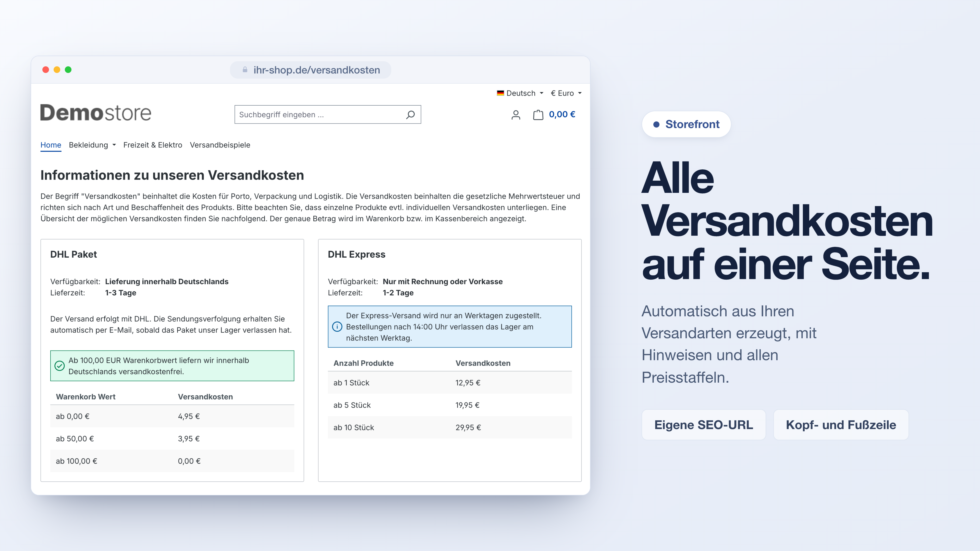Image resolution: width=980 pixels, height=551 pixels.
Task: Click the Kopf- und Fußzeile pill
Action: [841, 425]
